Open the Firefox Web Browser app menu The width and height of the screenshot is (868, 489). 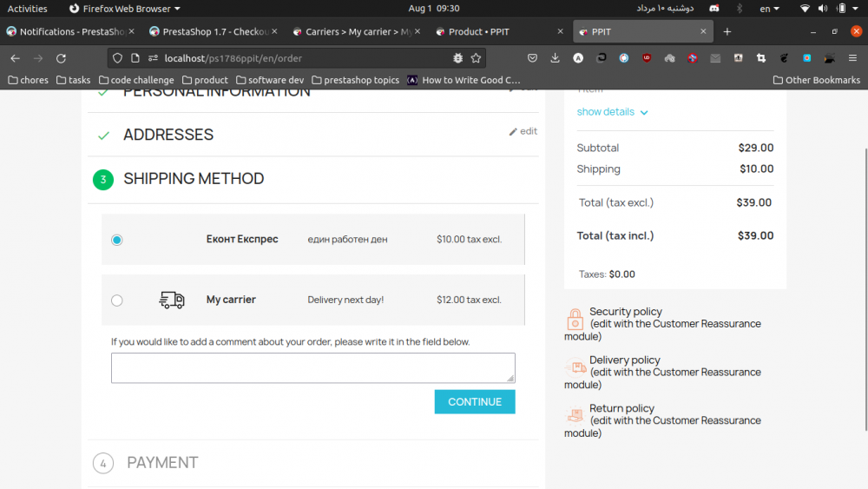[x=124, y=9]
